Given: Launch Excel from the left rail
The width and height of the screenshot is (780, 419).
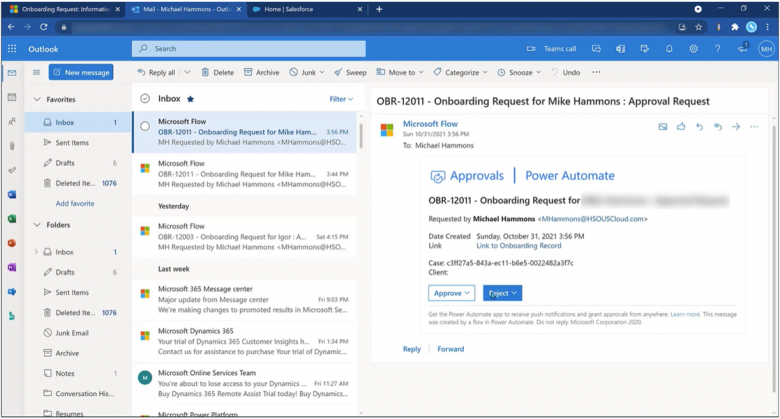Looking at the screenshot, I should click(x=12, y=219).
